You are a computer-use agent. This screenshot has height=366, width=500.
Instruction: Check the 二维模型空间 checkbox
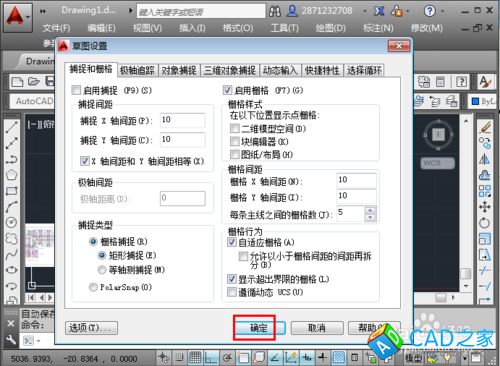click(x=235, y=128)
